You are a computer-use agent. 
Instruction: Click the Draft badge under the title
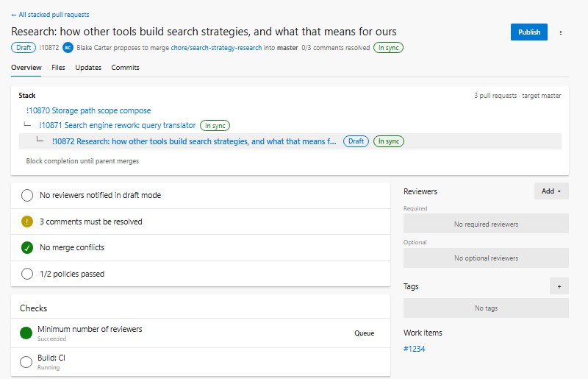pyautogui.click(x=24, y=48)
